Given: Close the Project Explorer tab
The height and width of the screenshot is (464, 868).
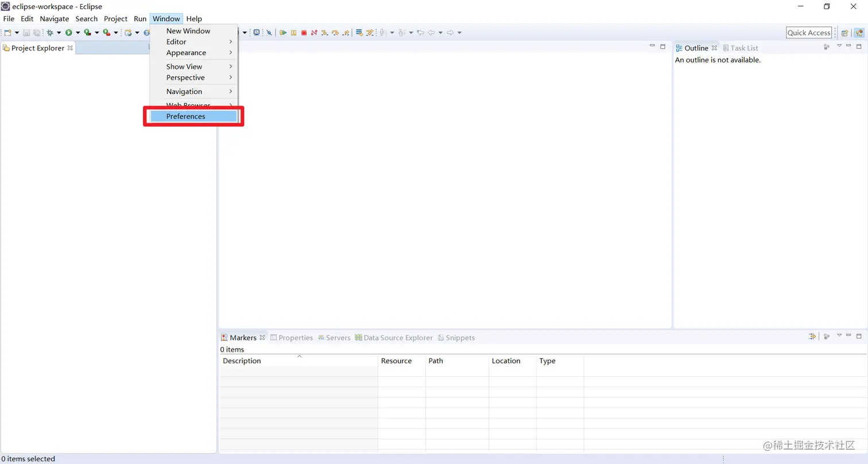Looking at the screenshot, I should (70, 48).
